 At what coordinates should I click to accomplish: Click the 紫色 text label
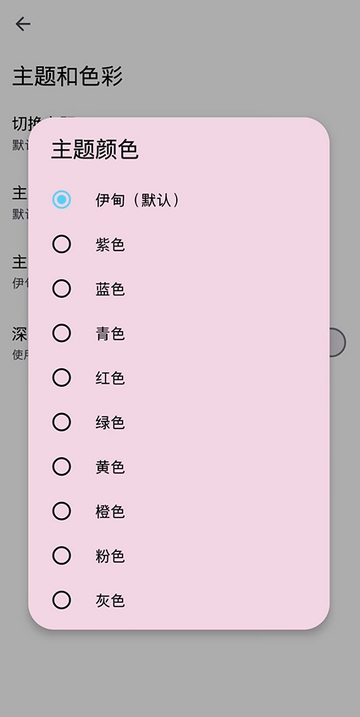(110, 245)
